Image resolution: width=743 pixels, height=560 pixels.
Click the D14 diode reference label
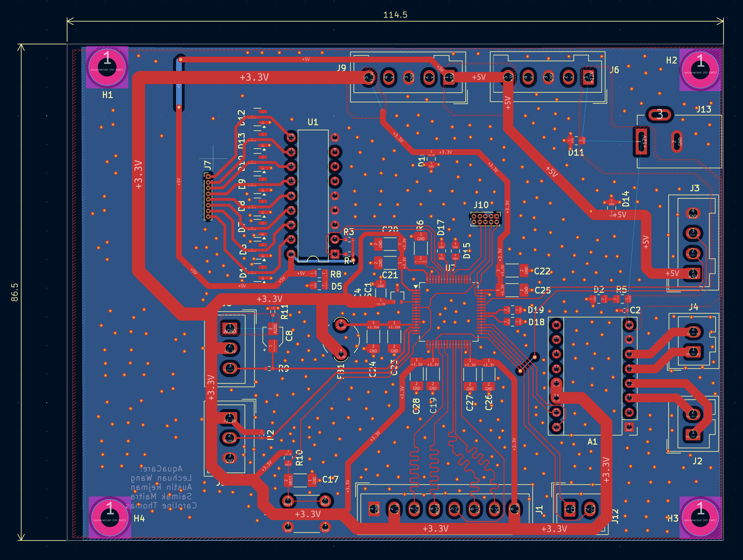(x=626, y=199)
